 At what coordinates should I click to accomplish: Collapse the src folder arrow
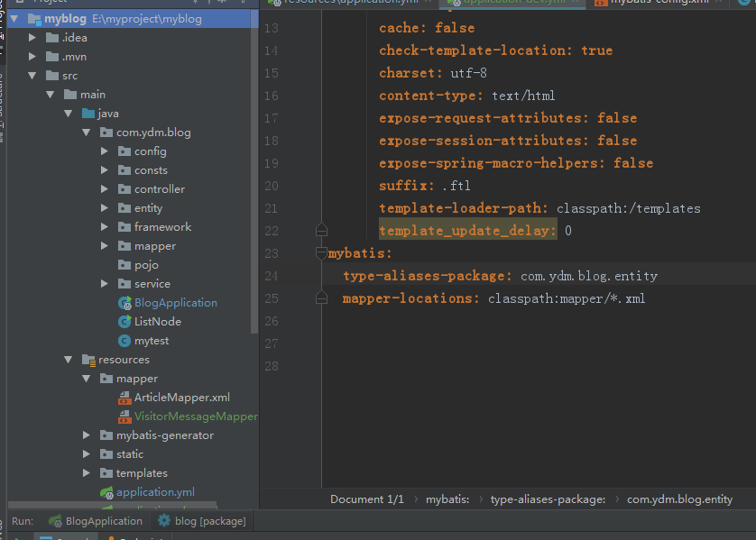32,76
